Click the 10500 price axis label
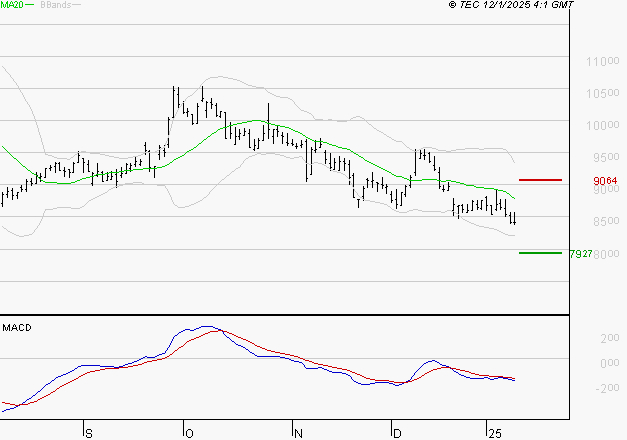 click(x=603, y=94)
